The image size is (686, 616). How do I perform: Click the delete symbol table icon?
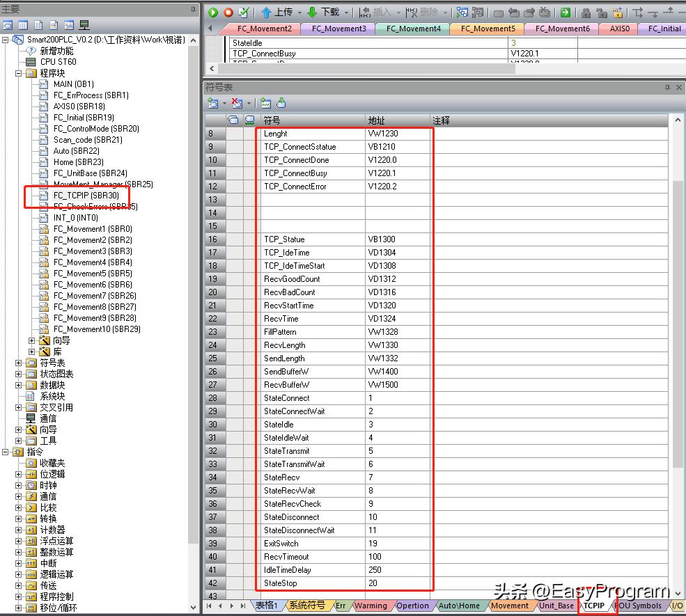tap(236, 103)
